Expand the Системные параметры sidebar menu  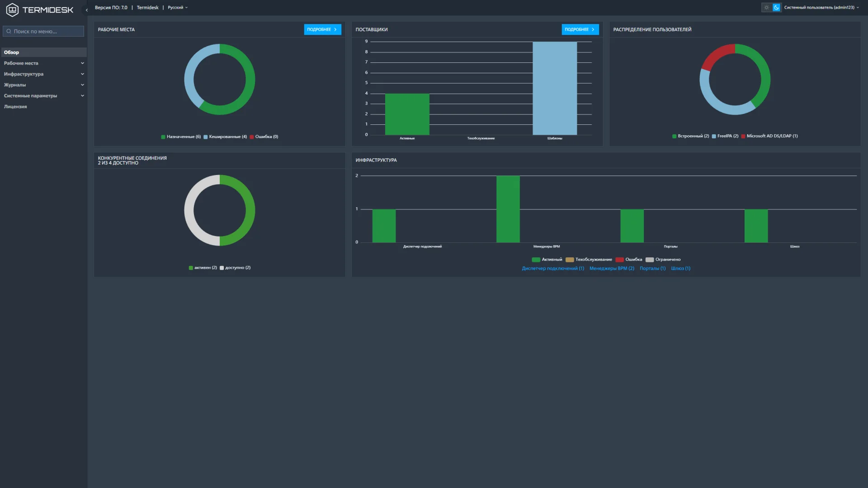coord(43,96)
